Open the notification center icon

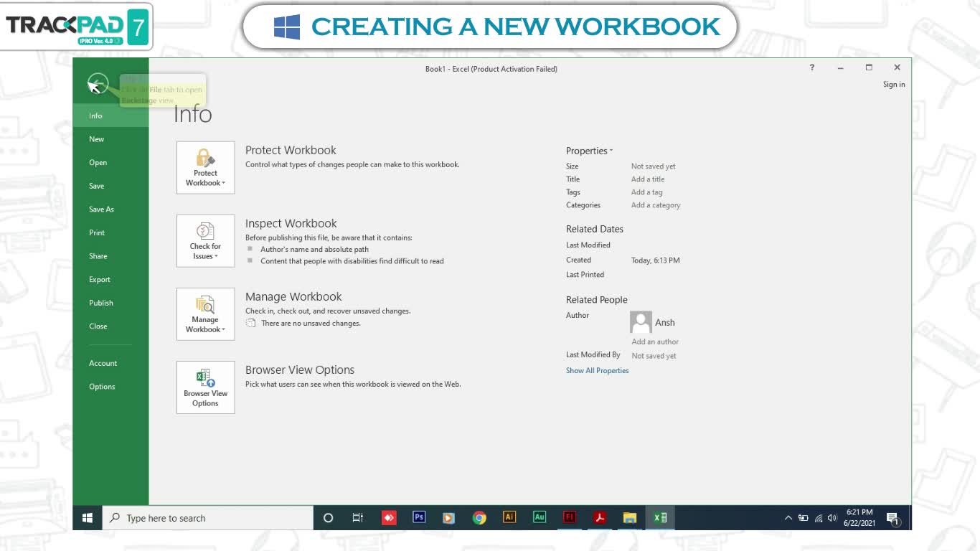(x=893, y=518)
